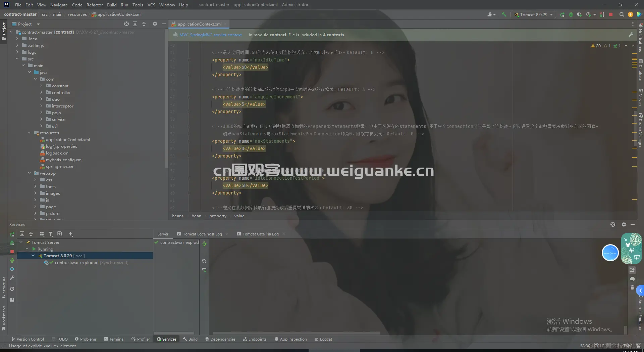644x352 pixels.
Task: Add service with plus icon
Action: (x=70, y=234)
